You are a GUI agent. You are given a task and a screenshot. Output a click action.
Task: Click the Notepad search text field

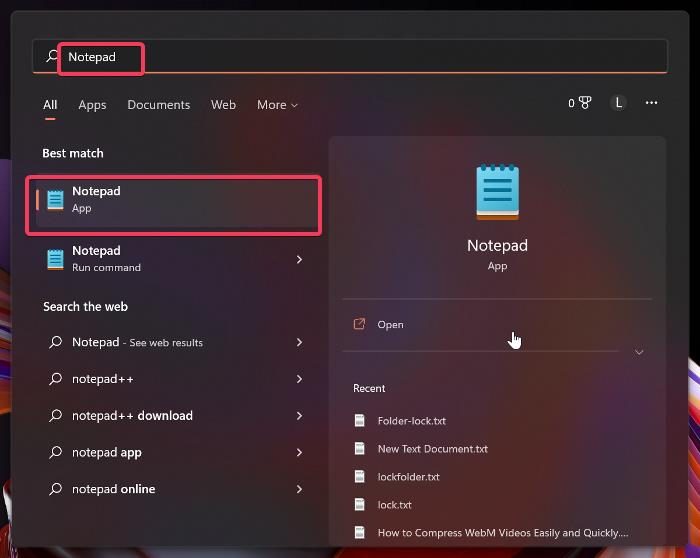350,56
